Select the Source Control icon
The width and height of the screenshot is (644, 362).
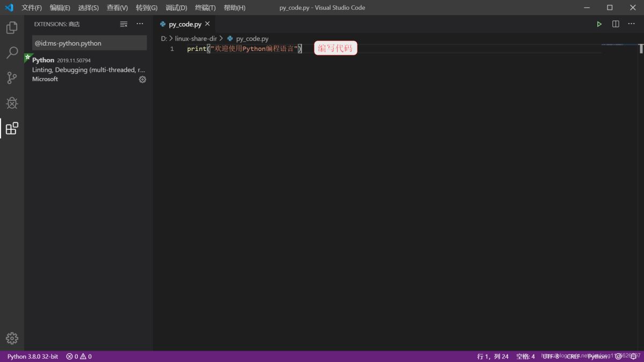(x=11, y=78)
